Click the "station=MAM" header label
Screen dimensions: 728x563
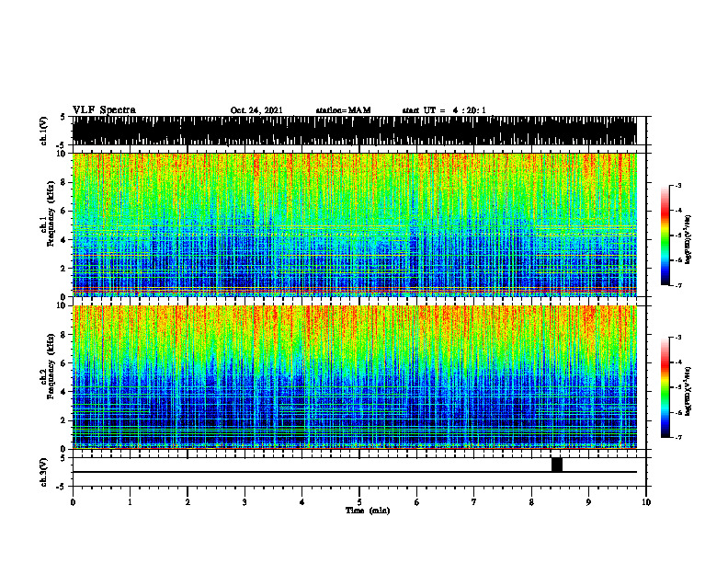(x=343, y=110)
